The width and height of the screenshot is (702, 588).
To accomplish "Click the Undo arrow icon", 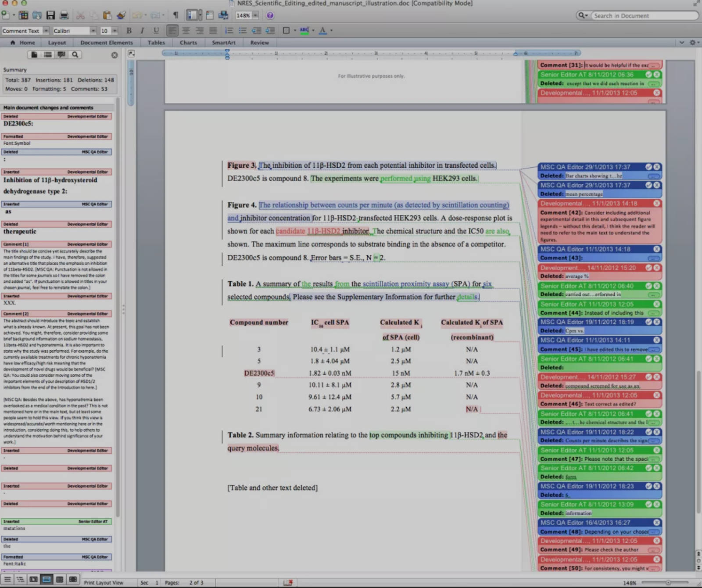I will point(137,15).
